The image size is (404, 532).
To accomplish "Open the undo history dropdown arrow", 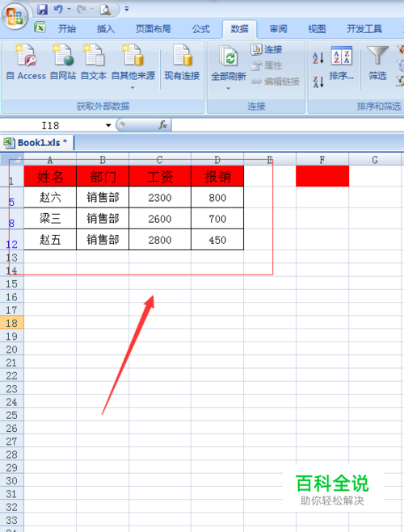I will [x=69, y=10].
